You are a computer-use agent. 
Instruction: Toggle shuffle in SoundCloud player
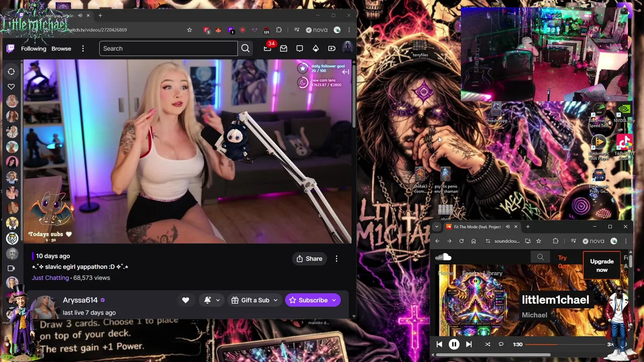click(488, 344)
